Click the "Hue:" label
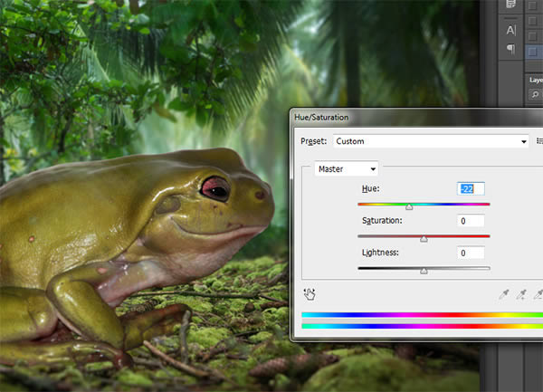The width and height of the screenshot is (543, 392). pyautogui.click(x=371, y=188)
